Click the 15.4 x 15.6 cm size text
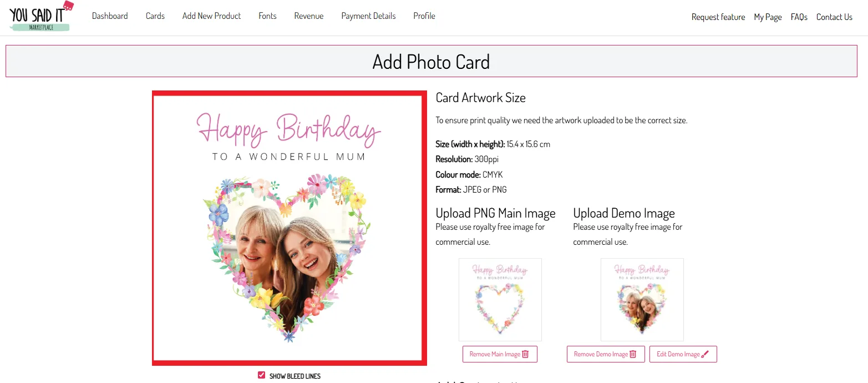Screen dimensions: 868x383 [x=529, y=144]
